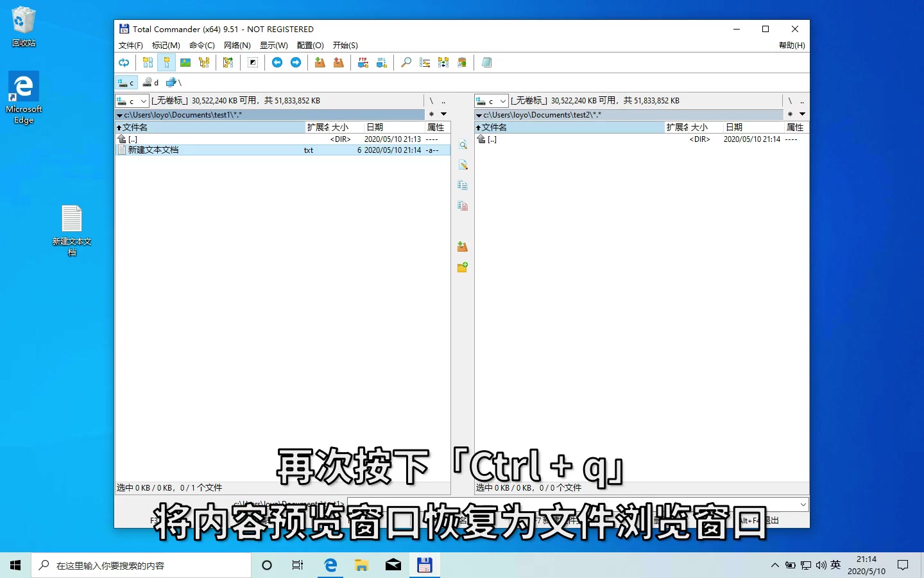Open the 网络(N) menu
924x578 pixels.
(237, 45)
